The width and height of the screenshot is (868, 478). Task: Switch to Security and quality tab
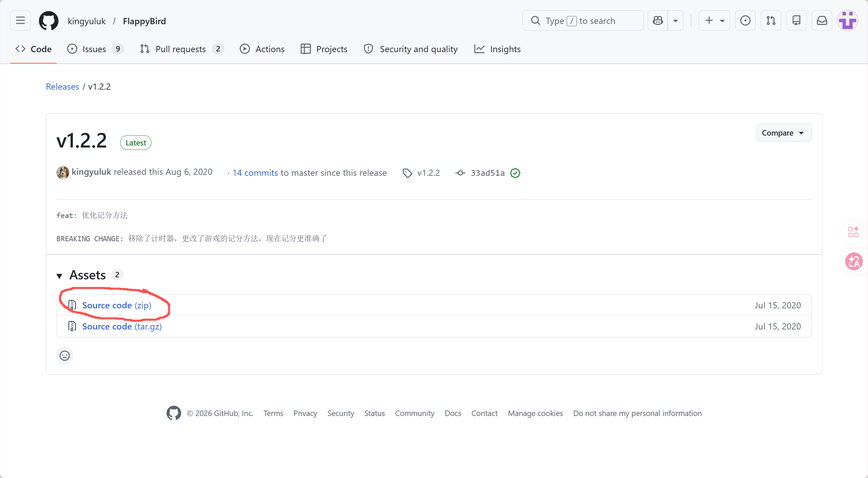[411, 49]
